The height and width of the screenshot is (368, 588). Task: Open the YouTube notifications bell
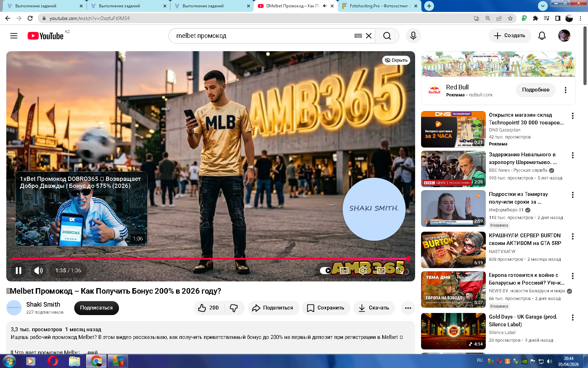coord(542,36)
